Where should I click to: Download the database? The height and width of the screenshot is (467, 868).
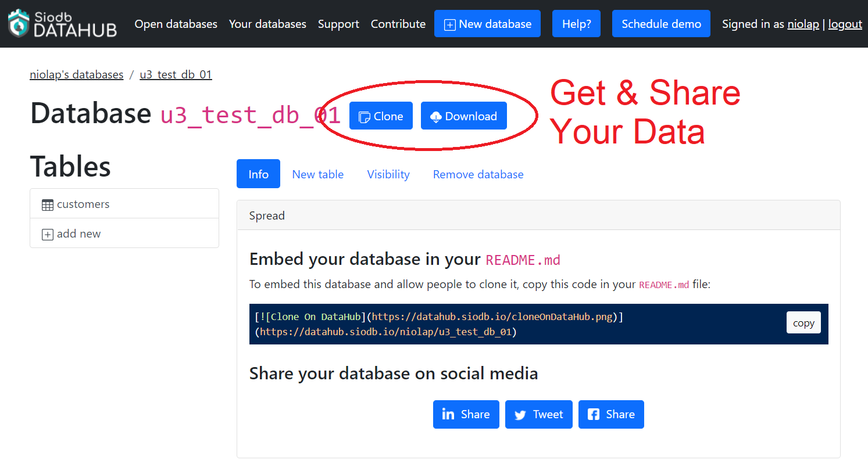tap(463, 116)
